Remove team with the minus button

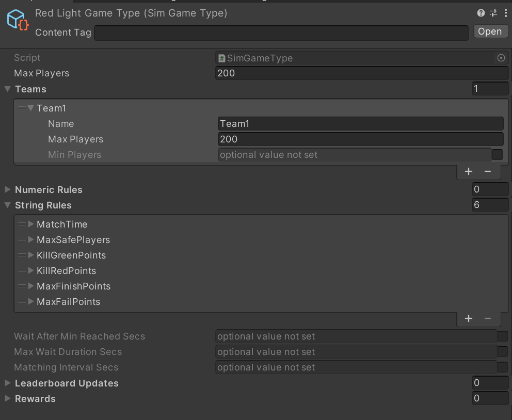pos(488,171)
